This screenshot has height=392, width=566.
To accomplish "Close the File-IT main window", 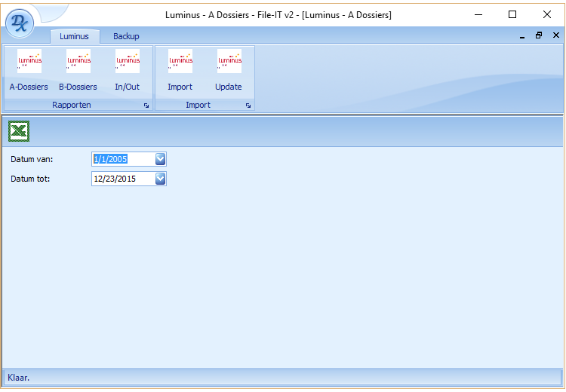I will [x=547, y=15].
